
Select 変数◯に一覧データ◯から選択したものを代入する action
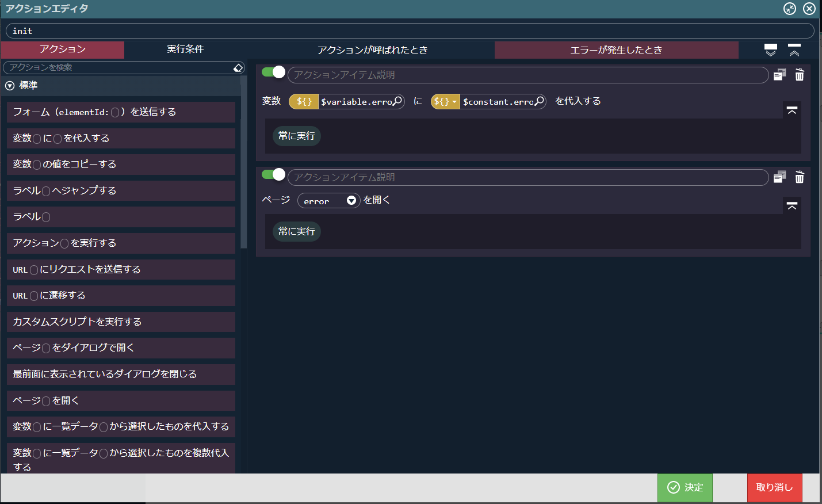[x=121, y=427]
